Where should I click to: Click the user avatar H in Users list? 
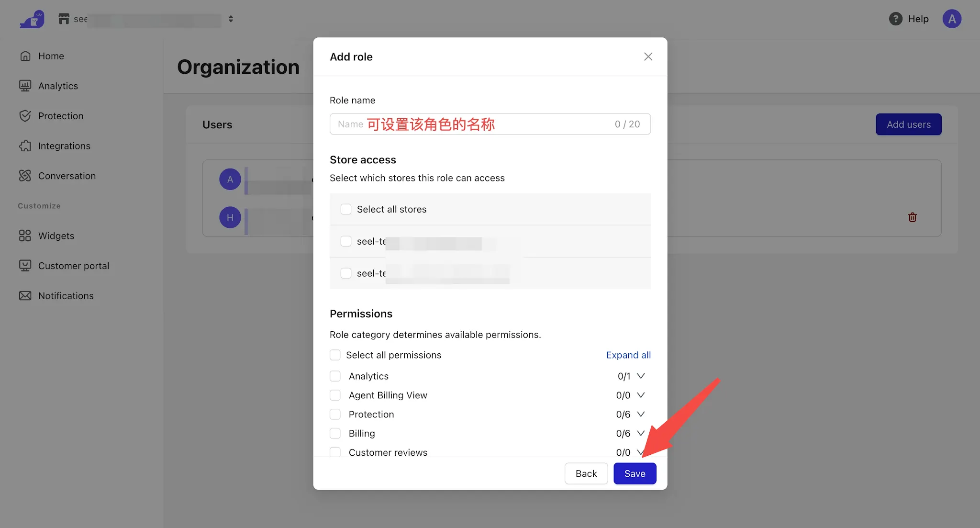230,217
